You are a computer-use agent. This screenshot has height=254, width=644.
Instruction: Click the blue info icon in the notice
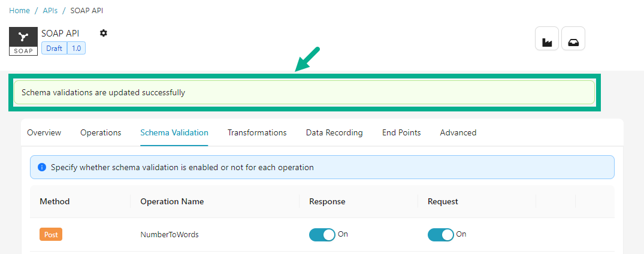click(x=42, y=167)
